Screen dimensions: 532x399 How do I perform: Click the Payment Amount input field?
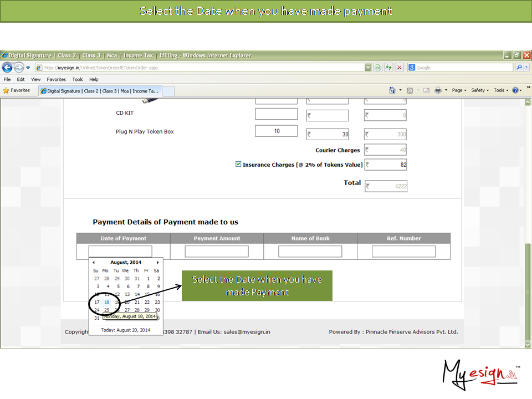(x=217, y=252)
